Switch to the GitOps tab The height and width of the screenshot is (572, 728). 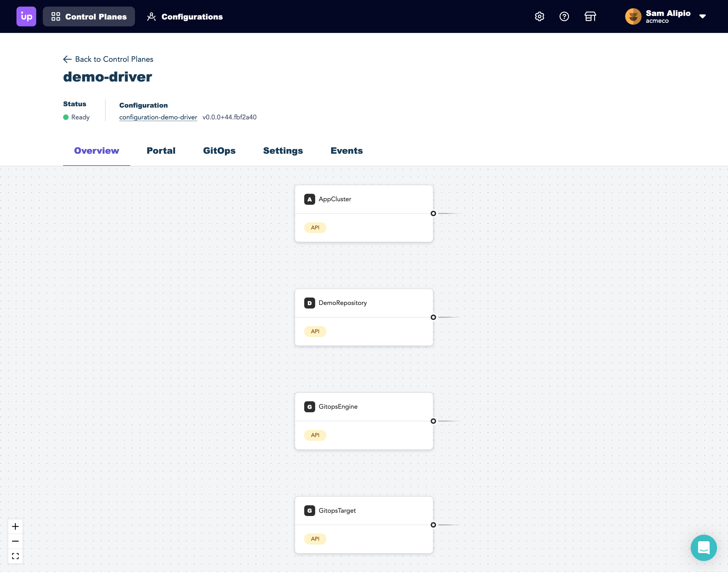point(219,151)
